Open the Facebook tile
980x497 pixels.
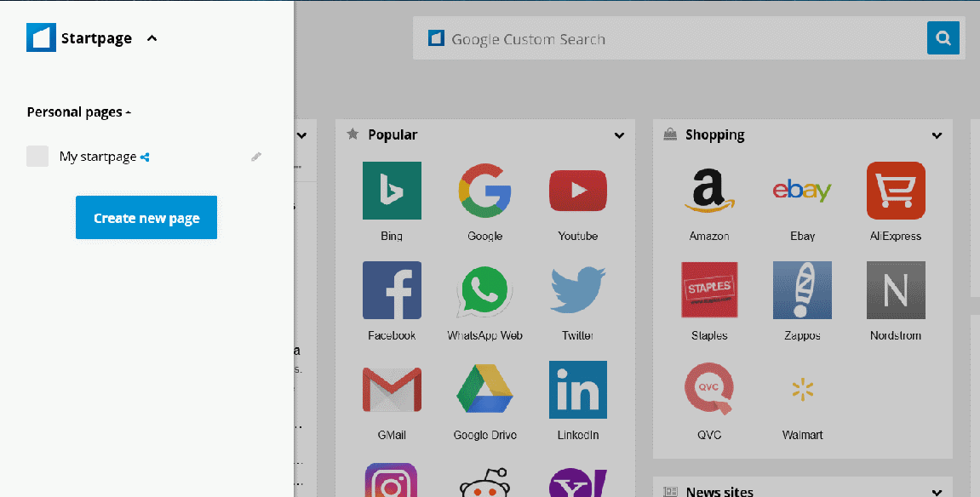[392, 290]
